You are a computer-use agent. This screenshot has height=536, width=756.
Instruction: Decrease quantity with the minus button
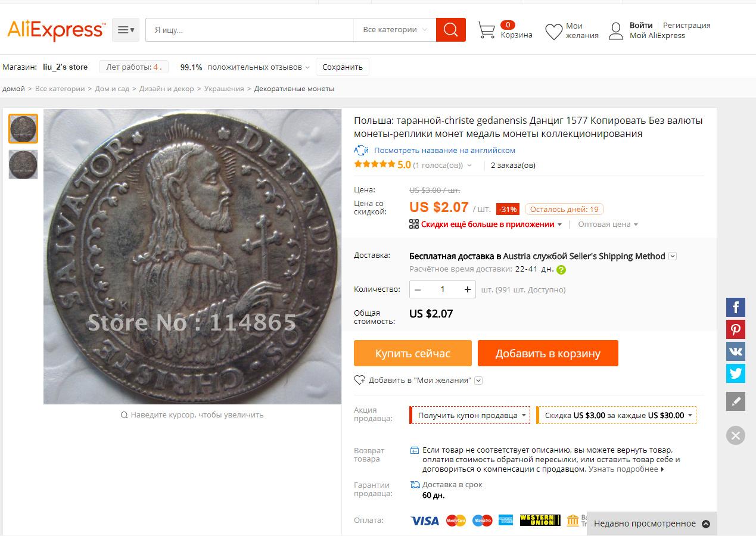click(418, 289)
